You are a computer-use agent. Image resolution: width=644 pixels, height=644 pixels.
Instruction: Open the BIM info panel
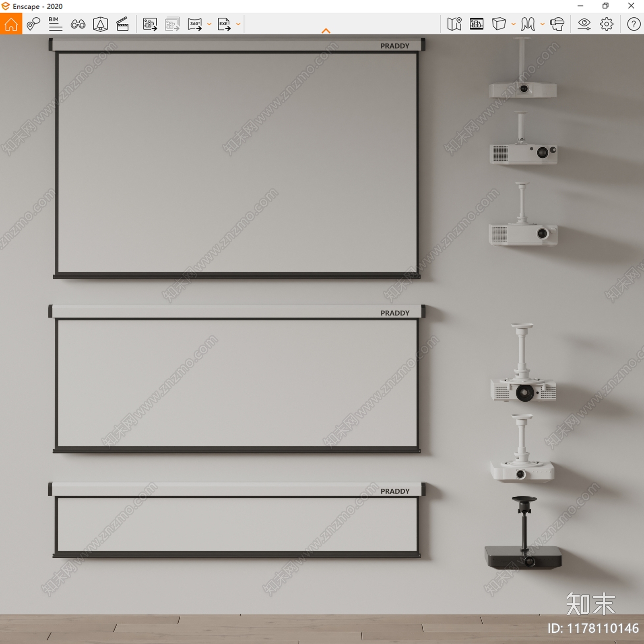pyautogui.click(x=55, y=24)
